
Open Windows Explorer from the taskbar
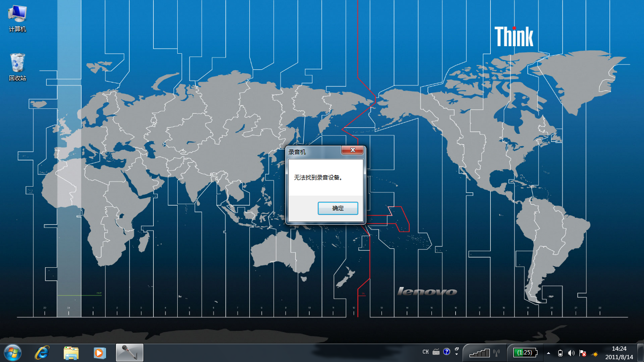[71, 353]
